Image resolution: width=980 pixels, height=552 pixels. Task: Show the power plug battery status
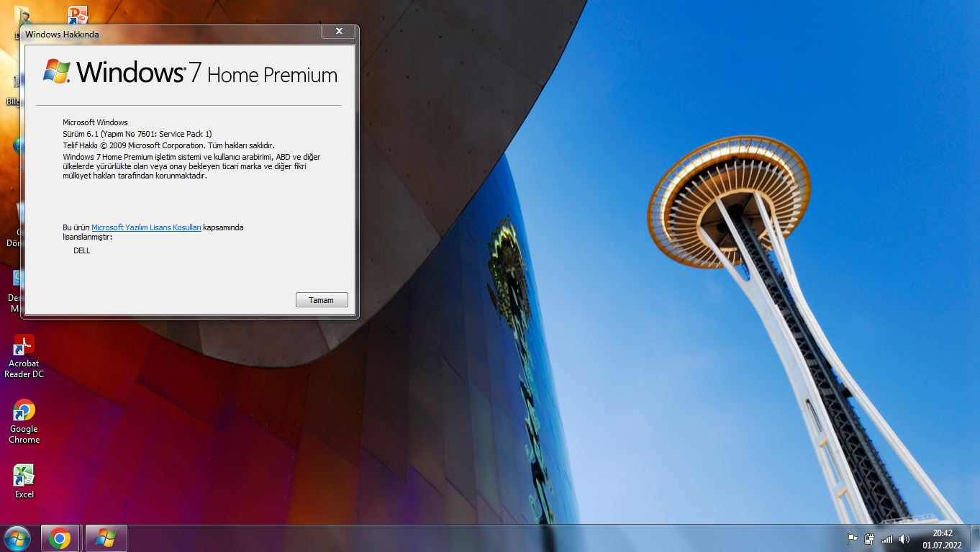point(870,538)
